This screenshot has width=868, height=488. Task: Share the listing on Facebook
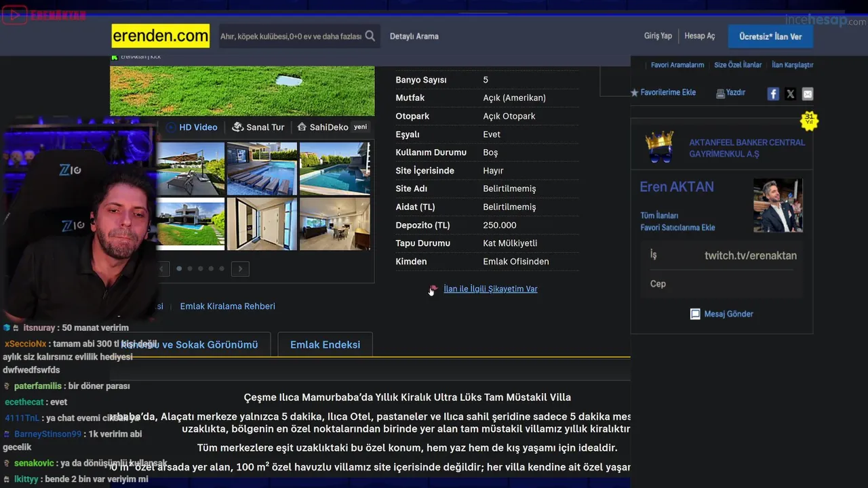(773, 94)
